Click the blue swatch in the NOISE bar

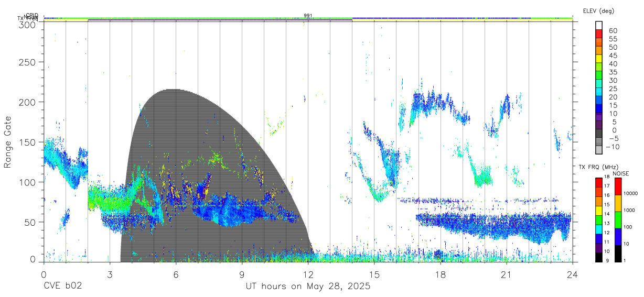pos(618,236)
